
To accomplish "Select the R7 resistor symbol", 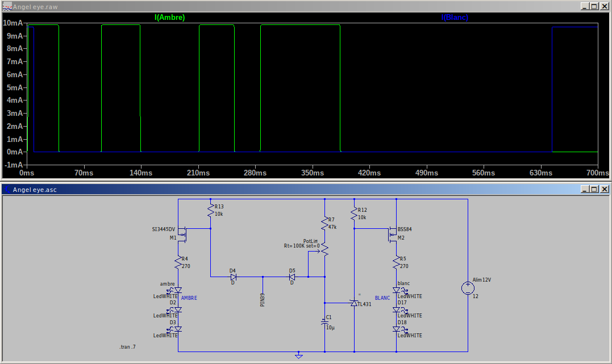I will [x=324, y=224].
